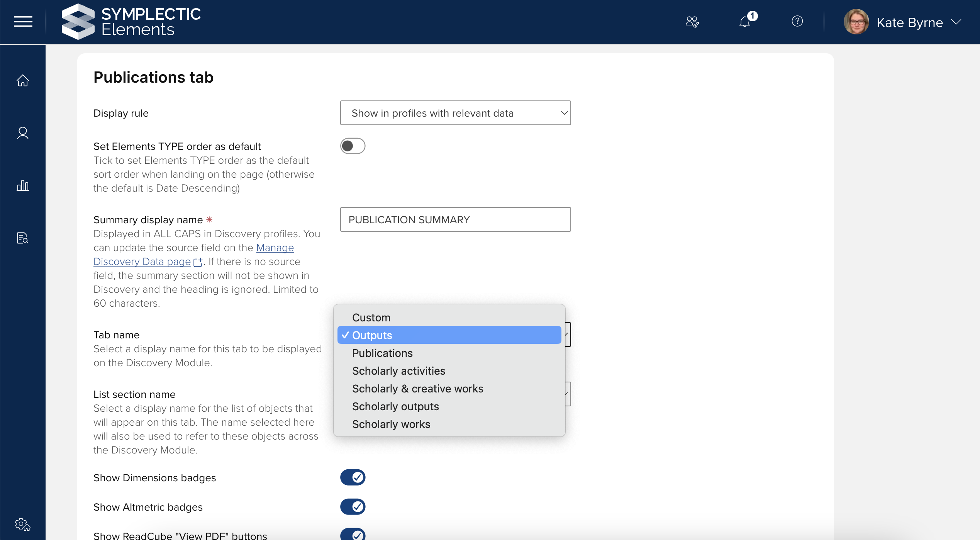Screen dimensions: 980x540
Task: Click the document search sidebar icon
Action: pos(23,238)
